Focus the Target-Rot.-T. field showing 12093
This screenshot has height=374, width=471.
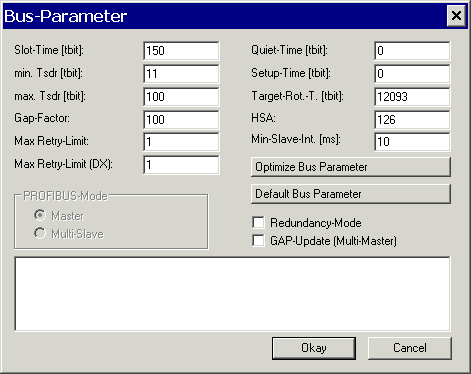412,97
